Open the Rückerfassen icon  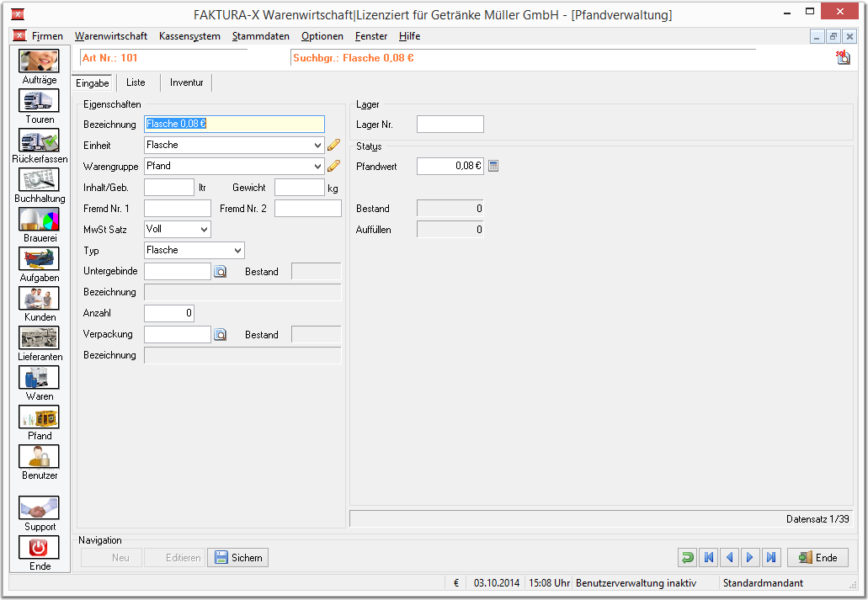pyautogui.click(x=39, y=140)
